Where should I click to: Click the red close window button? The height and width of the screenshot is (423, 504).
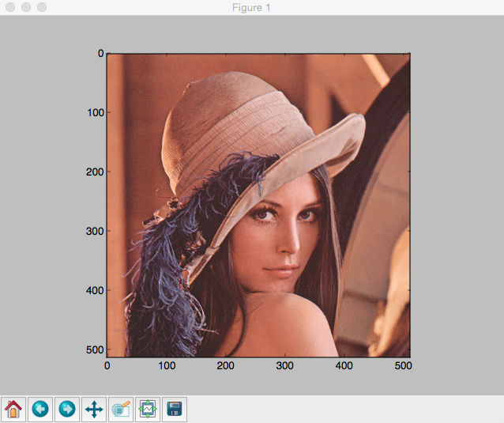(10, 7)
